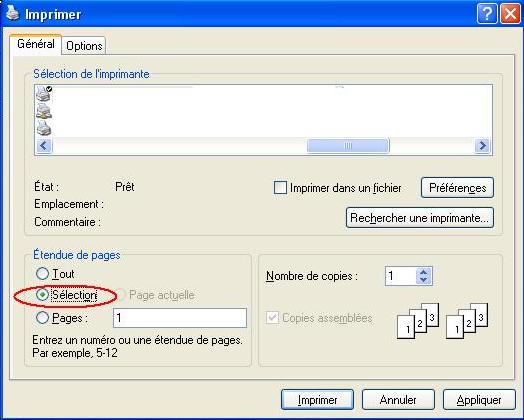Image resolution: width=524 pixels, height=420 pixels.
Task: Click Rechercher une imprimante button
Action: click(420, 218)
